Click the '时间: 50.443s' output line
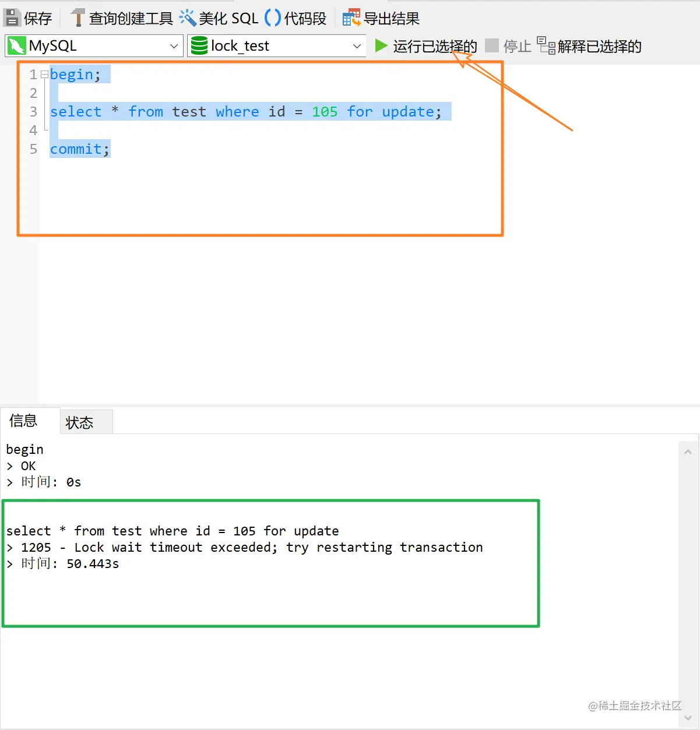The height and width of the screenshot is (730, 700). click(x=62, y=564)
